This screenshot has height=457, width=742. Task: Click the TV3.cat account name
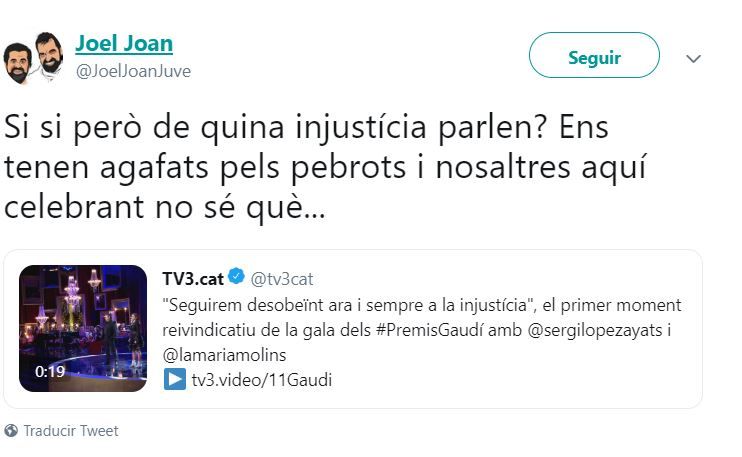193,279
